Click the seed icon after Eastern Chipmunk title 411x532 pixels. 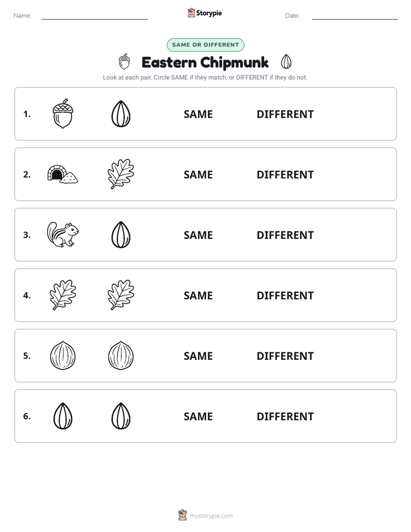click(286, 62)
